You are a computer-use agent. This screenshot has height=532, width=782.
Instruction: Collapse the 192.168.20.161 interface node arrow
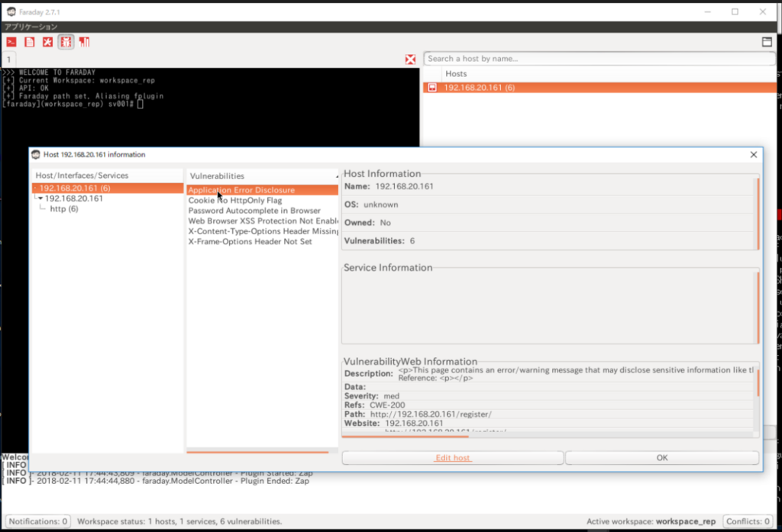point(40,198)
